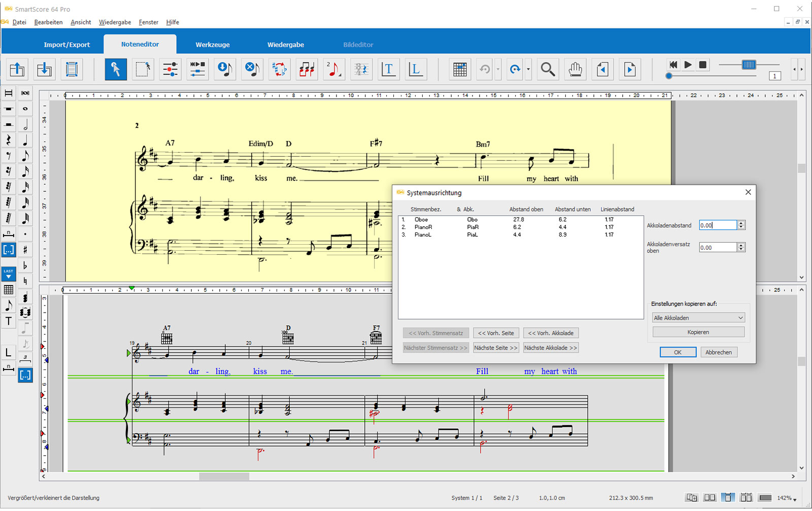Screen dimensions: 812x511
Task: Close the Systemausrichtung dialog
Action: [x=748, y=192]
